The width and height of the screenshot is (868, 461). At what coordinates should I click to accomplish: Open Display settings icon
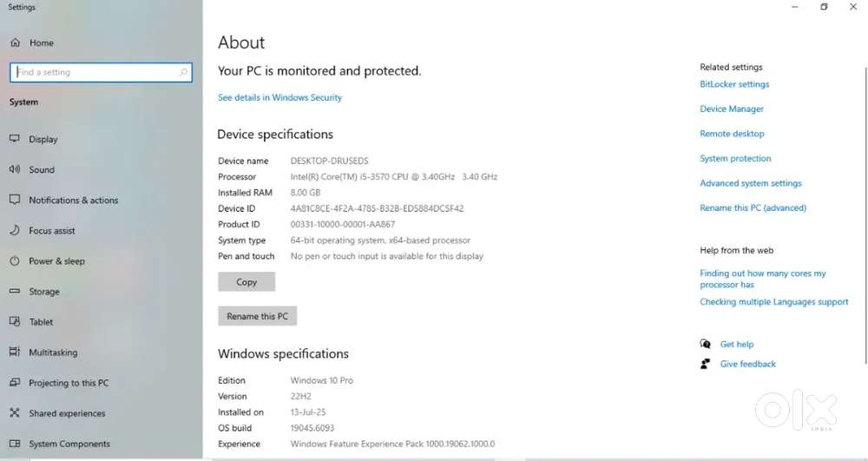[x=14, y=139]
